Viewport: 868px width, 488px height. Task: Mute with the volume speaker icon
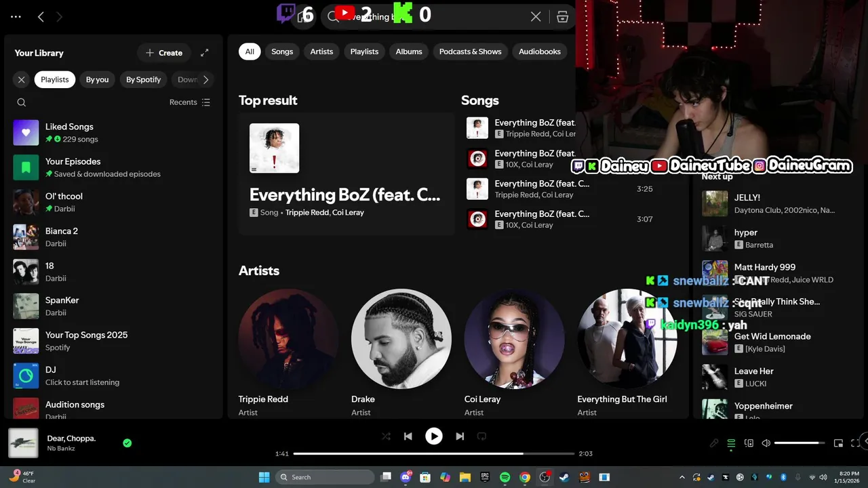[766, 443]
